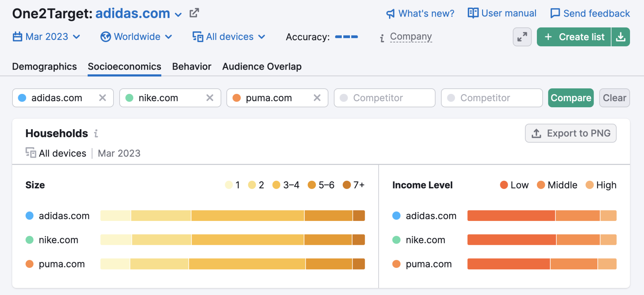Click adidas.com label in Income Level chart
The width and height of the screenshot is (644, 295).
tap(431, 216)
